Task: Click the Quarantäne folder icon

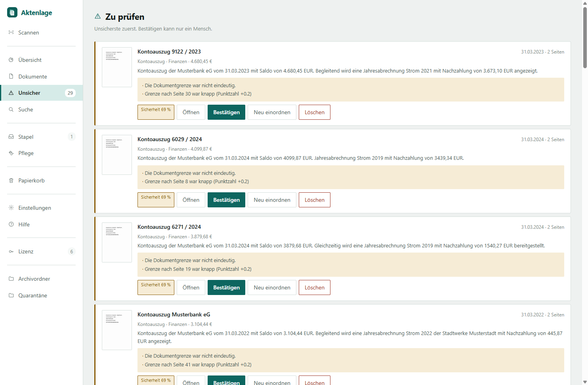Action: (11, 295)
